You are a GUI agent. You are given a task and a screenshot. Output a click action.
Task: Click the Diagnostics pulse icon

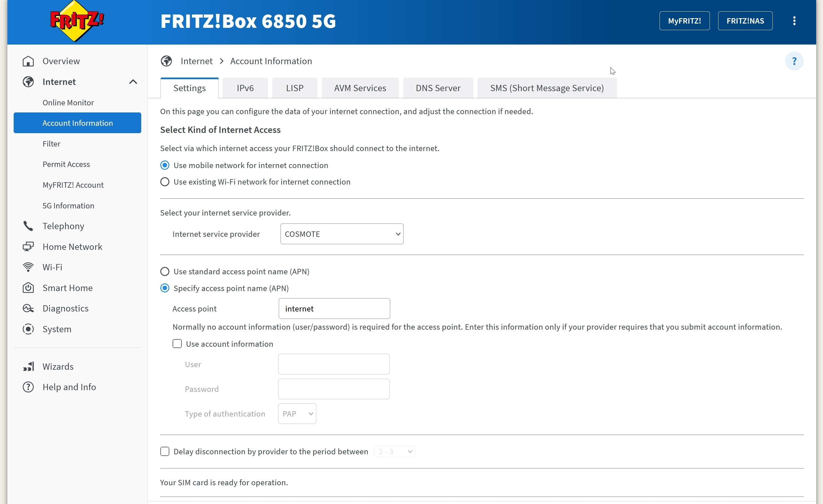click(28, 308)
